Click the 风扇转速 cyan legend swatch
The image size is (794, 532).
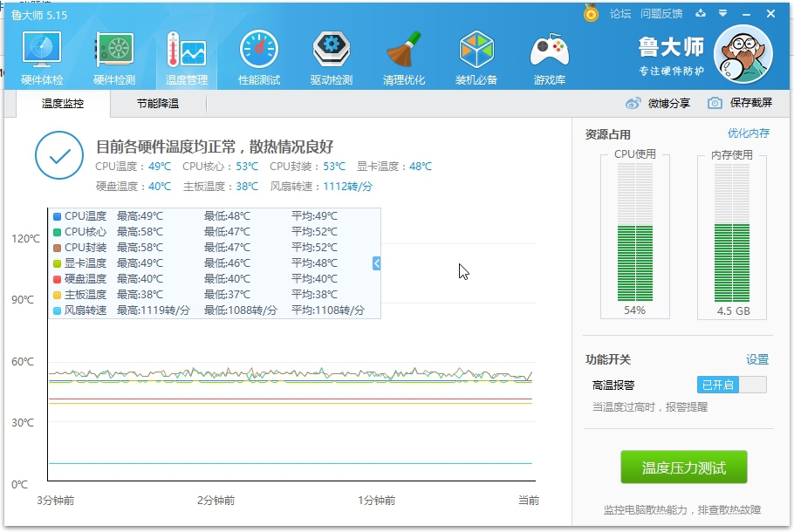tap(58, 310)
